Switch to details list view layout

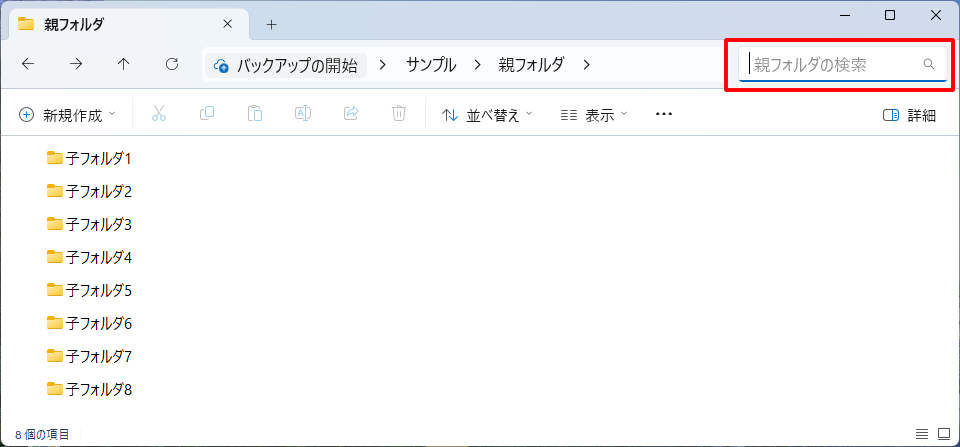point(922,435)
